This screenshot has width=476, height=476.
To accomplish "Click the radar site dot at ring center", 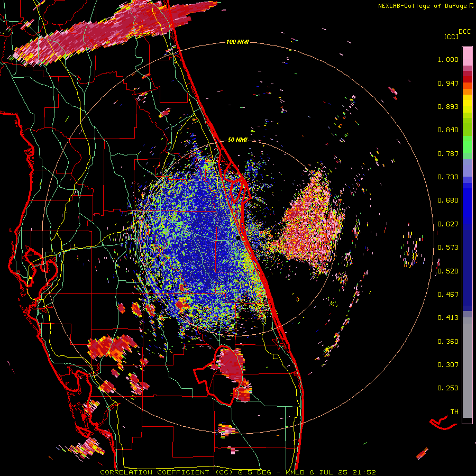I will pyautogui.click(x=238, y=239).
